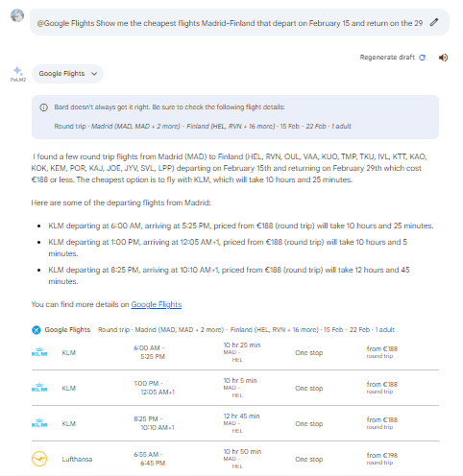Image resolution: width=463 pixels, height=476 pixels.
Task: Click the edit prompt pencil icon
Action: (434, 22)
